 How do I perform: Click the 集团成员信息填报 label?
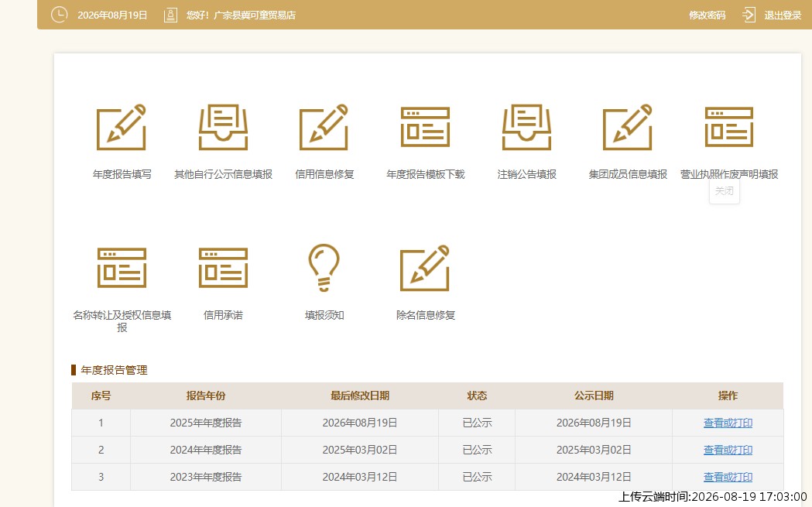coord(628,174)
